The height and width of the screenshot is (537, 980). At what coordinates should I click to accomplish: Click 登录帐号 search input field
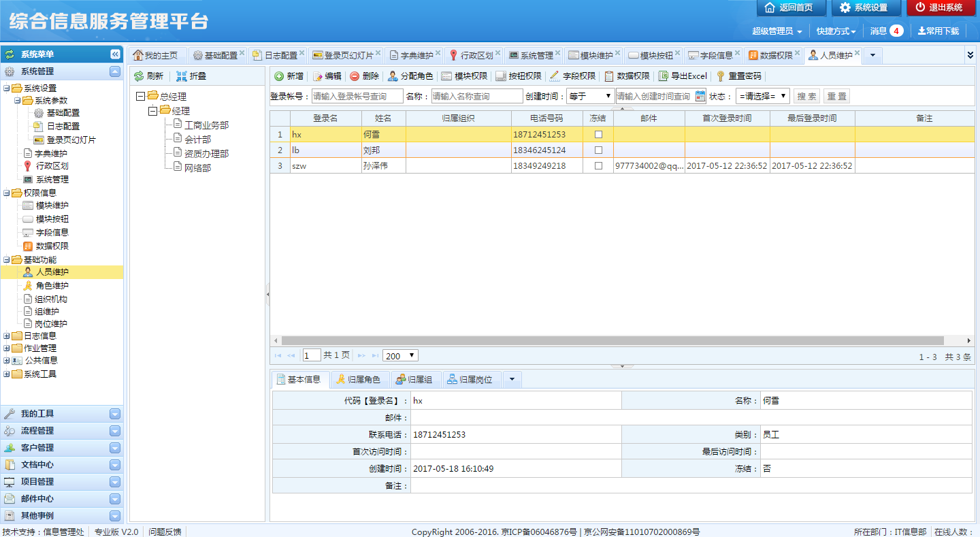[357, 96]
